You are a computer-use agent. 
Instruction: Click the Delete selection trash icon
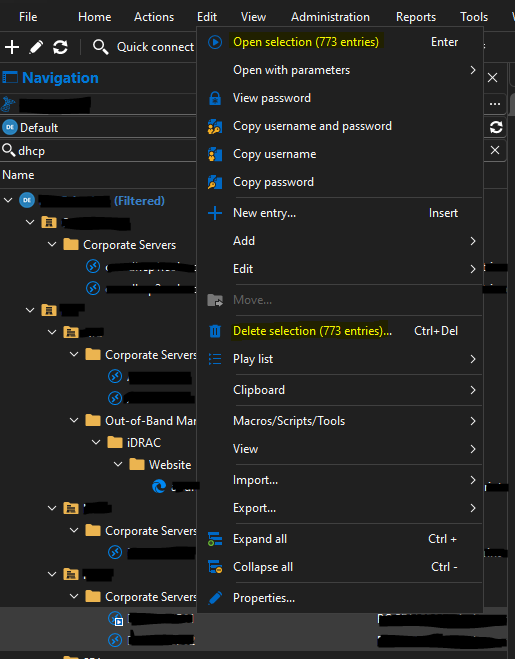pos(215,331)
